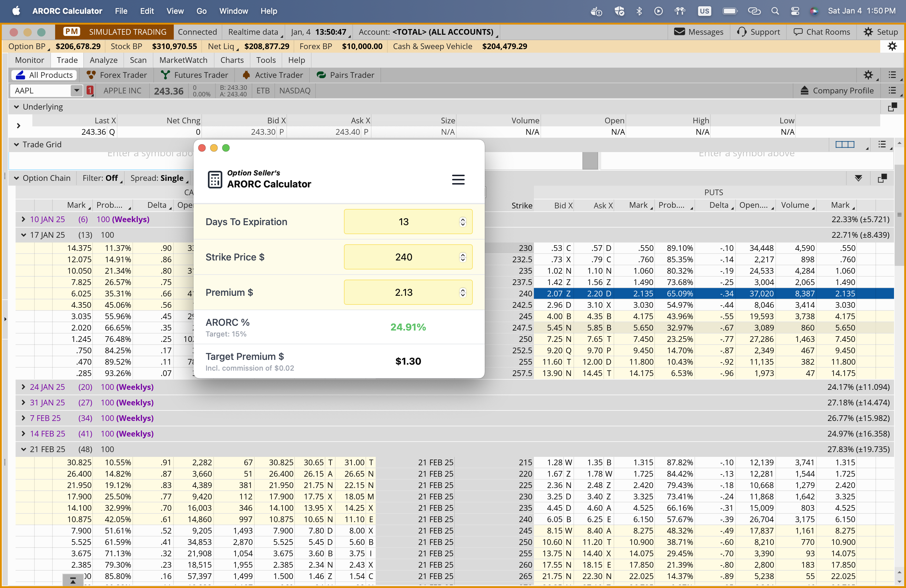Click the macOS Spotlight search icon
Screen dimensions: 906x588
pyautogui.click(x=775, y=11)
